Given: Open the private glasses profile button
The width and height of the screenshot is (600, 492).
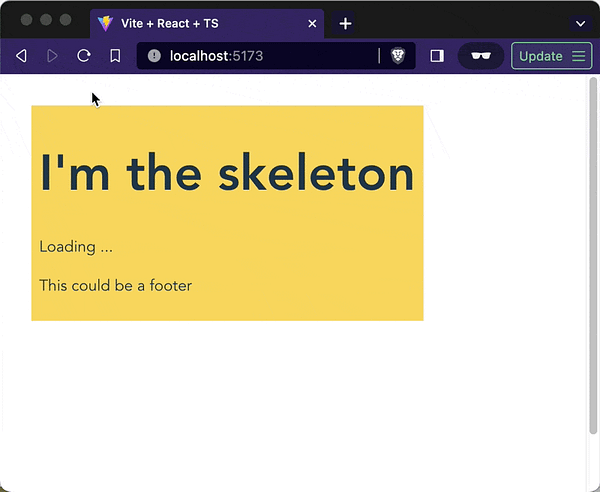Looking at the screenshot, I should (x=481, y=56).
